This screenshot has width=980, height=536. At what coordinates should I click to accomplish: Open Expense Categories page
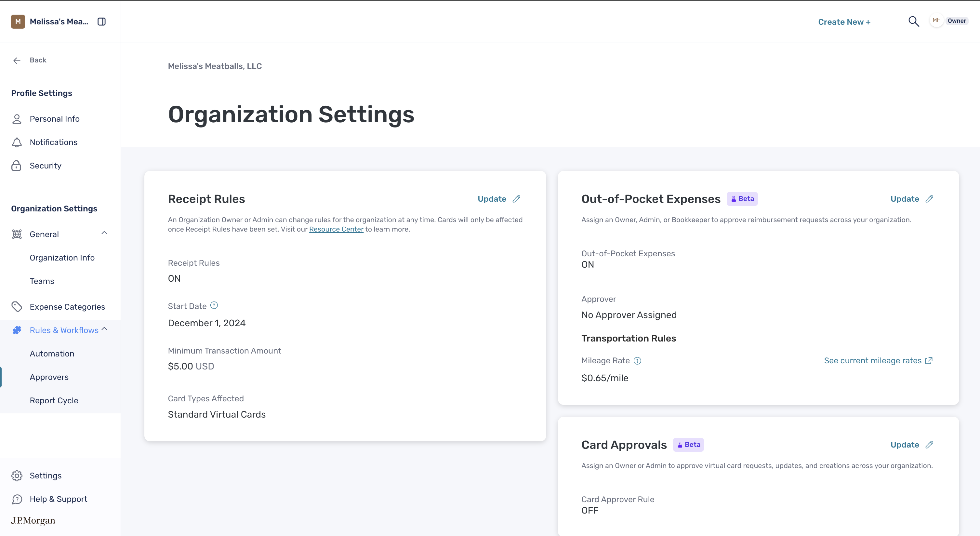(67, 307)
